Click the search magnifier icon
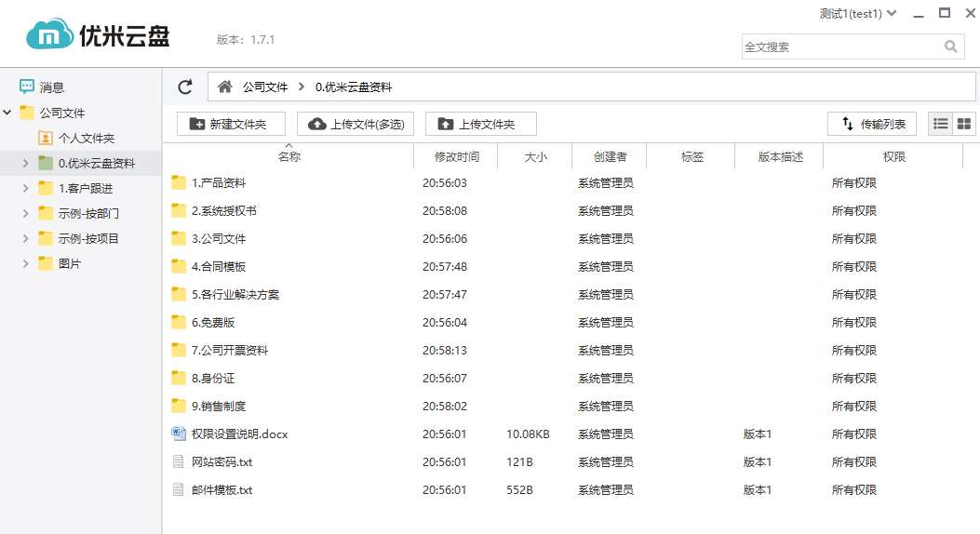This screenshot has width=980, height=534. click(950, 47)
